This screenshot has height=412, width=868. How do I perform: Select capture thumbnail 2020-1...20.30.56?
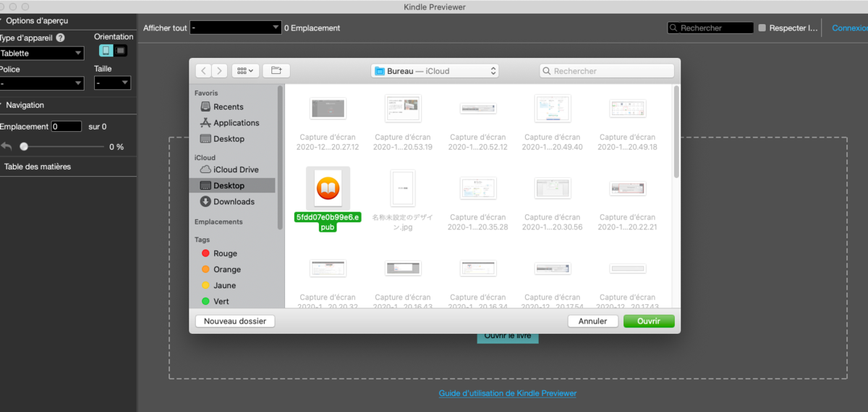pyautogui.click(x=553, y=188)
